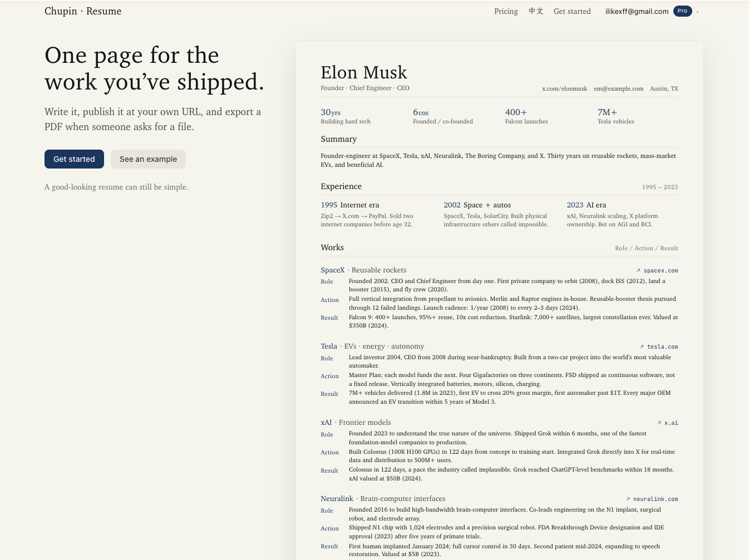Image resolution: width=749 pixels, height=560 pixels.
Task: Click the See an example button
Action: tap(148, 159)
